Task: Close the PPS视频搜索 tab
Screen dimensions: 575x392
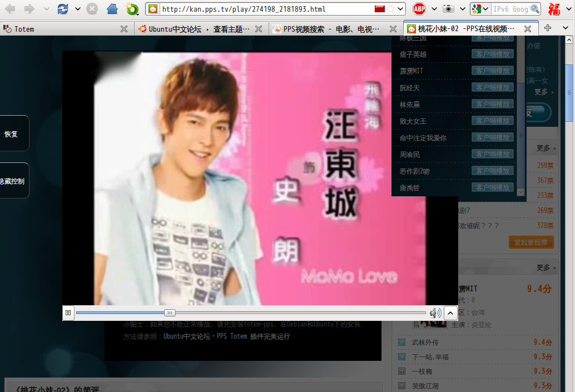Action: [x=393, y=29]
